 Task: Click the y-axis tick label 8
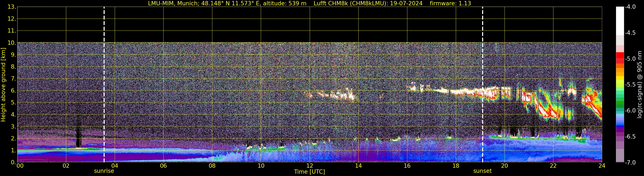13,67
